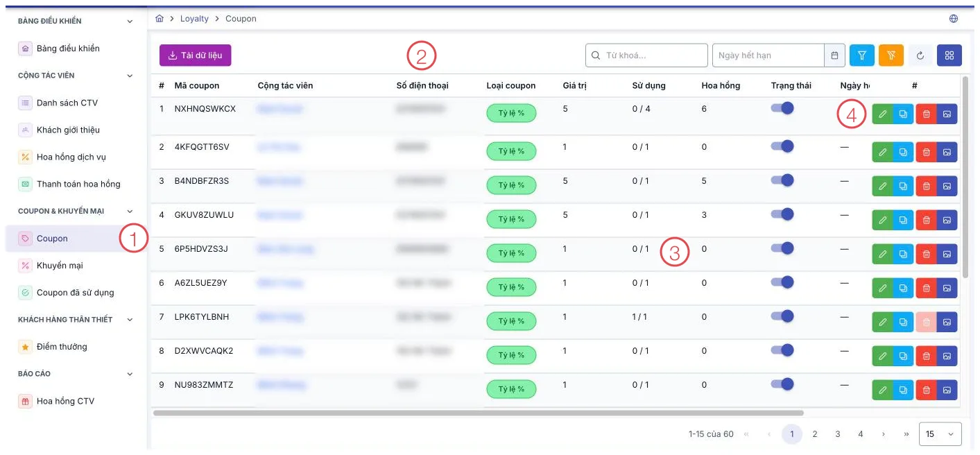The image size is (980, 455).
Task: Copy coupon 4KFQGTT6SV using its copy icon
Action: point(903,152)
